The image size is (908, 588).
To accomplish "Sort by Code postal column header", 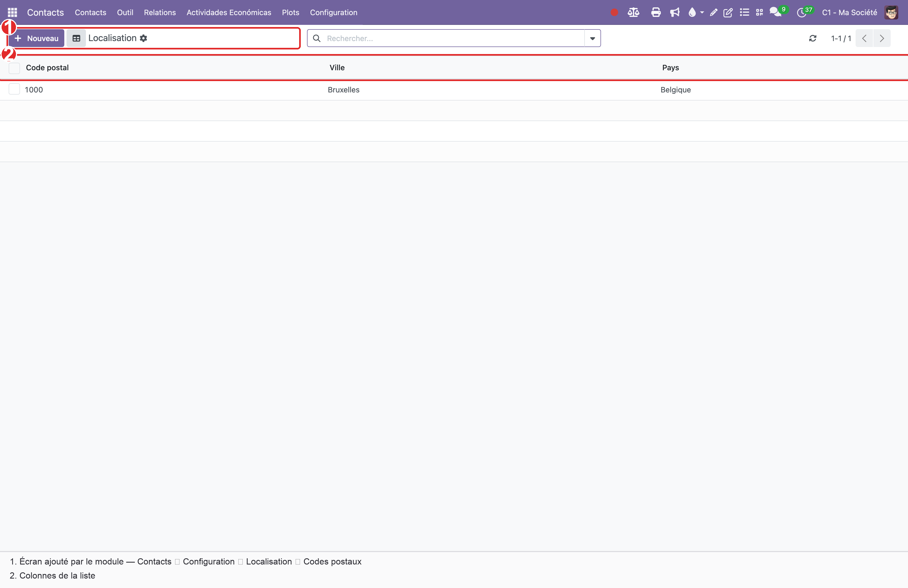I will (47, 68).
